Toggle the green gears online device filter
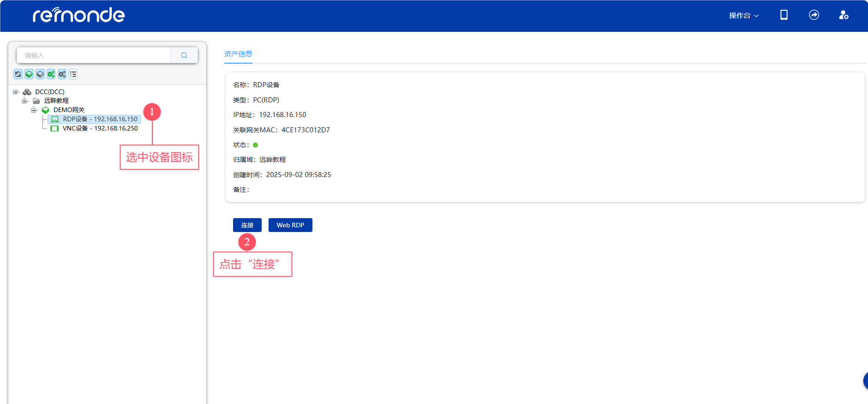The image size is (868, 404). pos(51,74)
